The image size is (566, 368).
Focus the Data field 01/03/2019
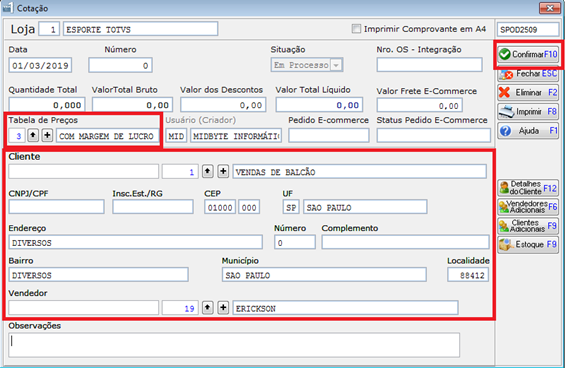(x=40, y=65)
